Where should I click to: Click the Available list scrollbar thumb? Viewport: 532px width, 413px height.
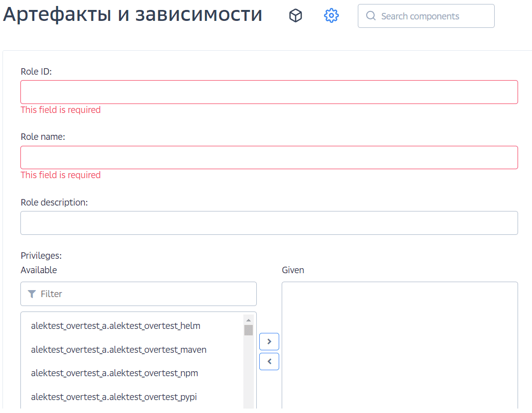(x=248, y=330)
